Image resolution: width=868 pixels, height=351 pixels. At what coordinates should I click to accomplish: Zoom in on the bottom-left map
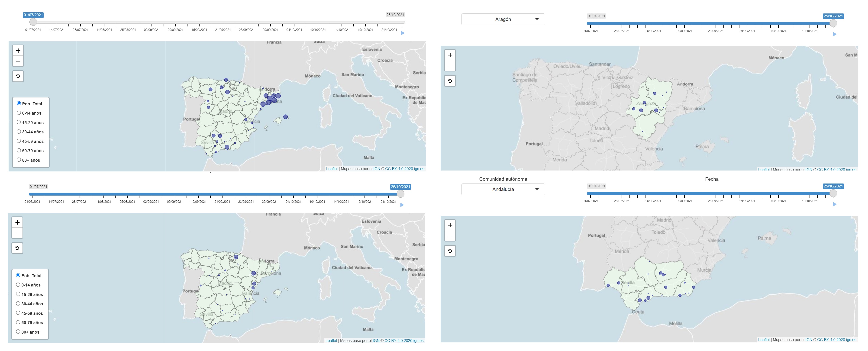coord(18,222)
